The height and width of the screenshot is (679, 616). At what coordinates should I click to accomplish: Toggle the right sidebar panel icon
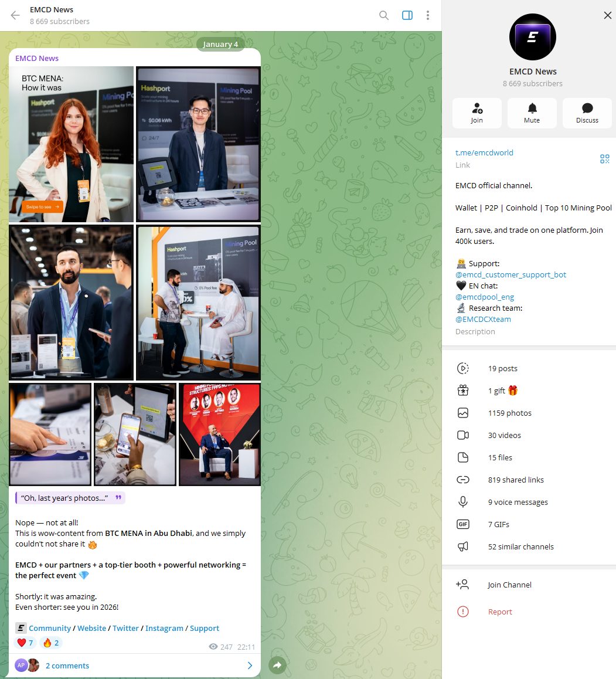407,16
